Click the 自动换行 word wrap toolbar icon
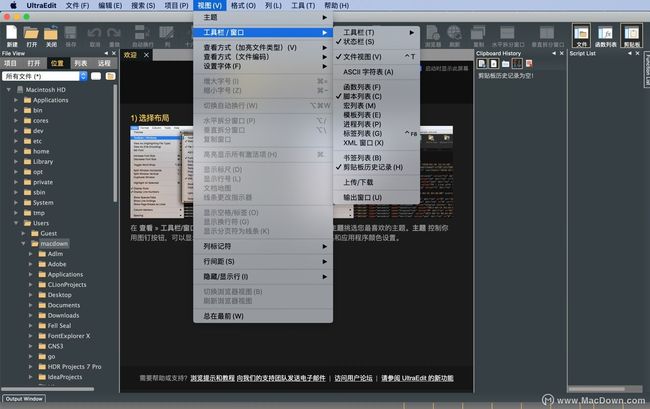Image resolution: width=650 pixels, height=409 pixels. coord(142,36)
